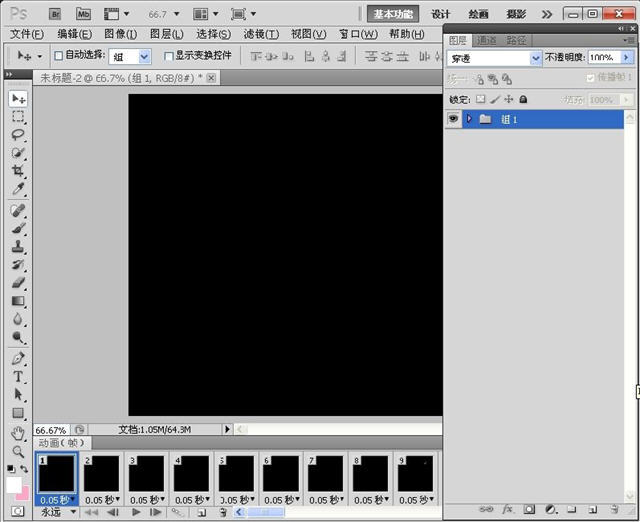Screen dimensions: 640x522
Task: Select animation frame 5 thumbnail
Action: 235,473
